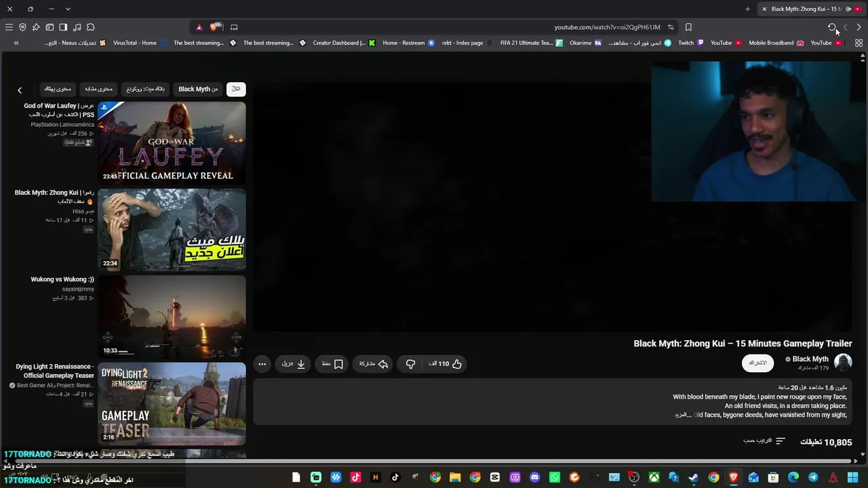The width and height of the screenshot is (868, 488).
Task: Open the Brave Wallet icon in the toolbar
Action: 50,27
